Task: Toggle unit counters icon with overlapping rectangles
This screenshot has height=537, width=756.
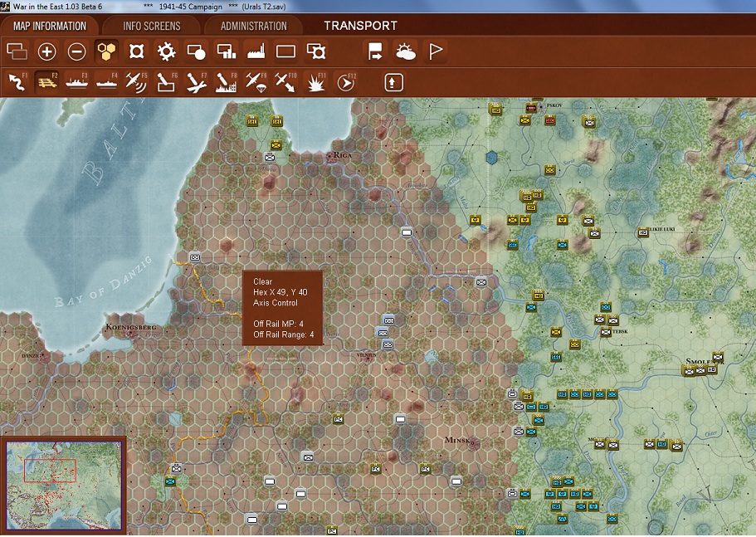Action: pos(17,51)
